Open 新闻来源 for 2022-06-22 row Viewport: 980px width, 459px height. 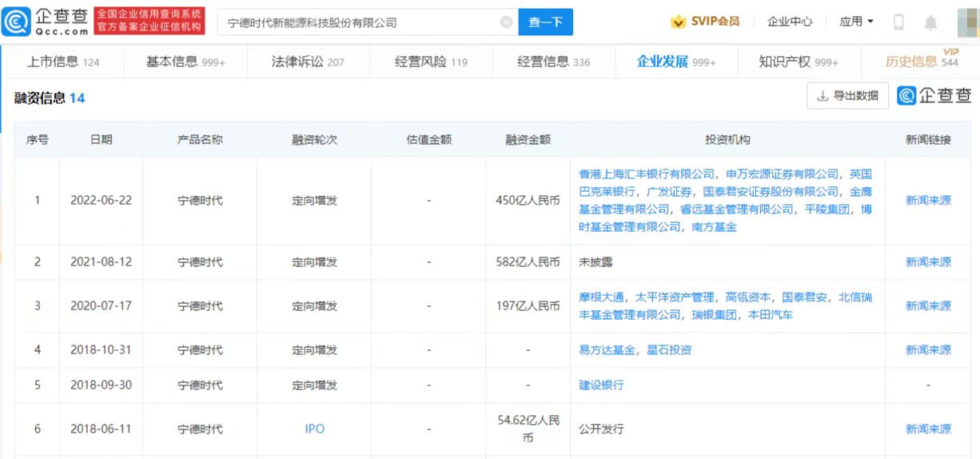click(928, 200)
